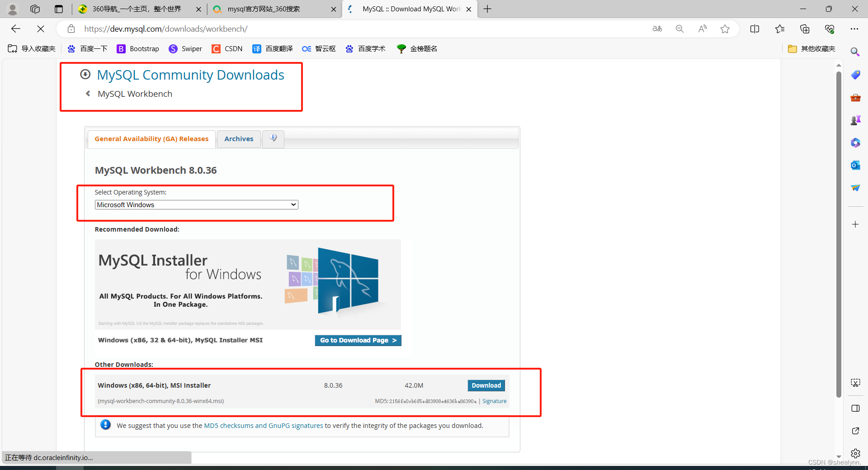Open a new tab with plus button
Viewport: 868px width, 470px height.
tap(487, 9)
